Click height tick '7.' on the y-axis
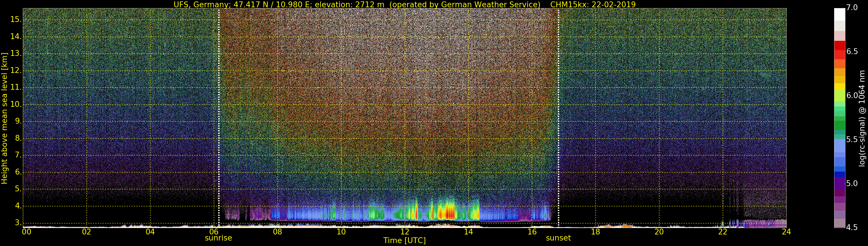This screenshot has height=246, width=868. (x=18, y=155)
